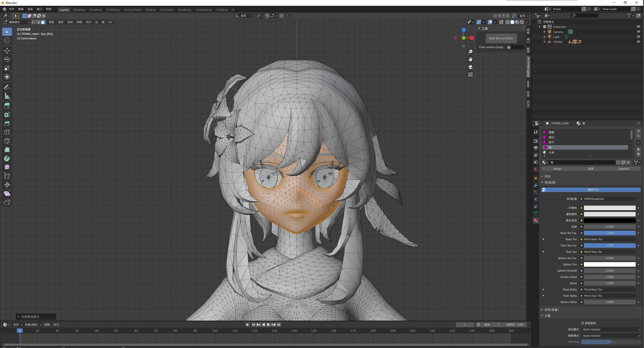Select the Annotate pencil tool
The height and width of the screenshot is (348, 644).
point(7,87)
